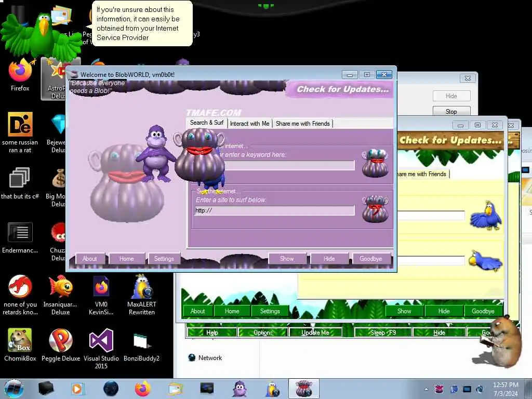
Task: Open the media player taskbar icon
Action: [77, 389]
